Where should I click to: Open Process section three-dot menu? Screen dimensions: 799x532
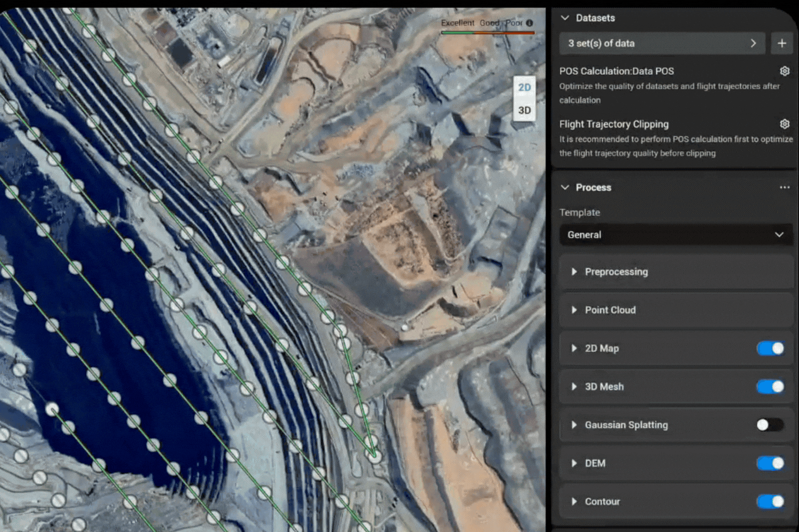coord(784,188)
